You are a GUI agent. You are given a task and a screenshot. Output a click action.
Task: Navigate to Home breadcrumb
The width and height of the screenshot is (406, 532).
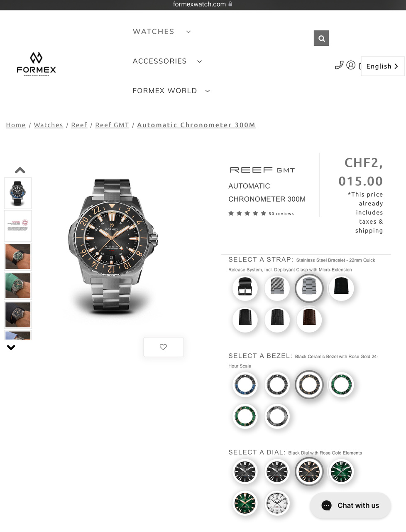click(x=16, y=125)
